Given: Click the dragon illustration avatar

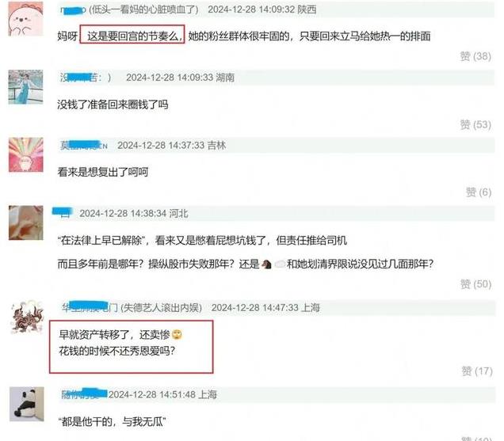Looking at the screenshot, I should (x=26, y=317).
